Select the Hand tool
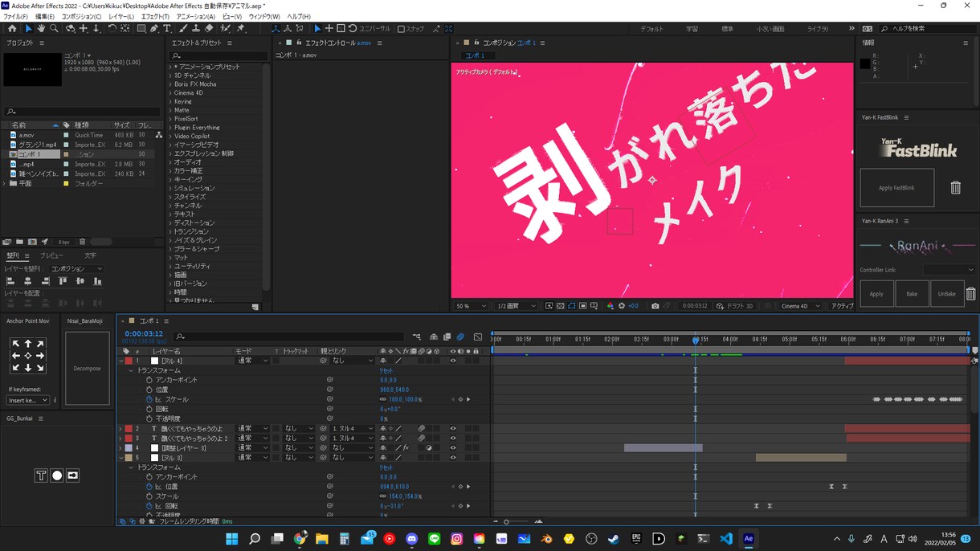This screenshot has width=980, height=551. click(x=41, y=29)
